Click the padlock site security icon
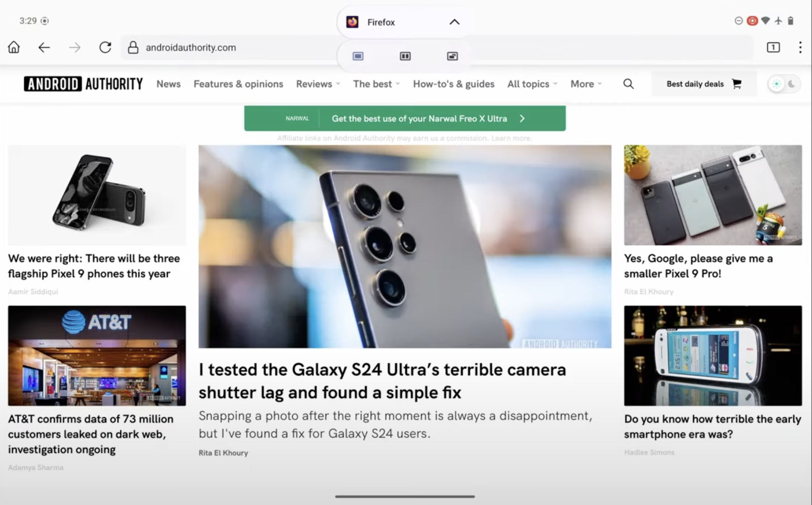The image size is (812, 505). pyautogui.click(x=133, y=47)
